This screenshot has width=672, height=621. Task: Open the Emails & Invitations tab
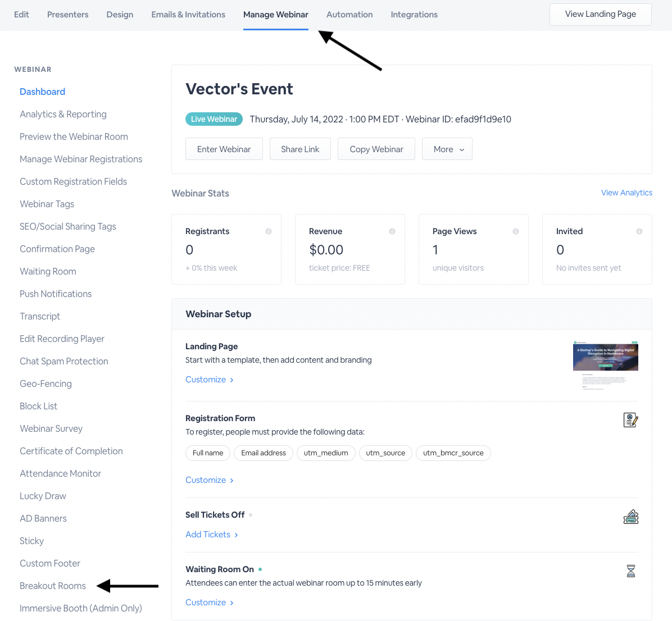(188, 15)
